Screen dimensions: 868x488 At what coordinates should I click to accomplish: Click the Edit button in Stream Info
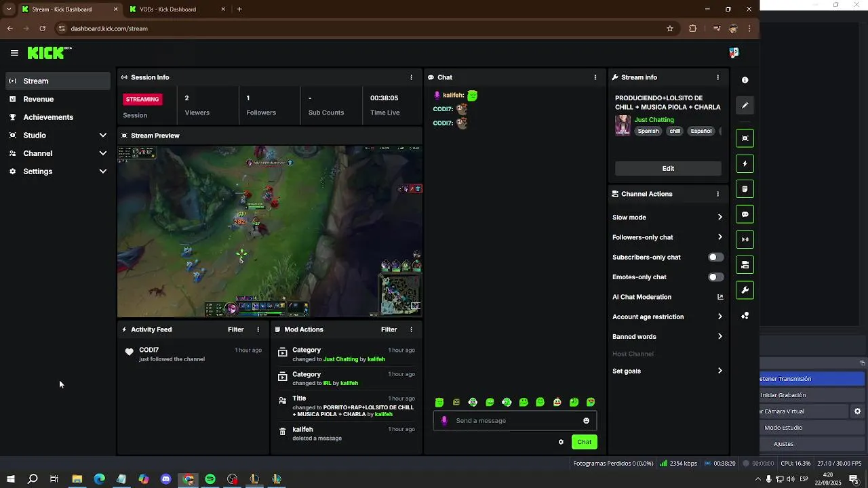coord(668,168)
